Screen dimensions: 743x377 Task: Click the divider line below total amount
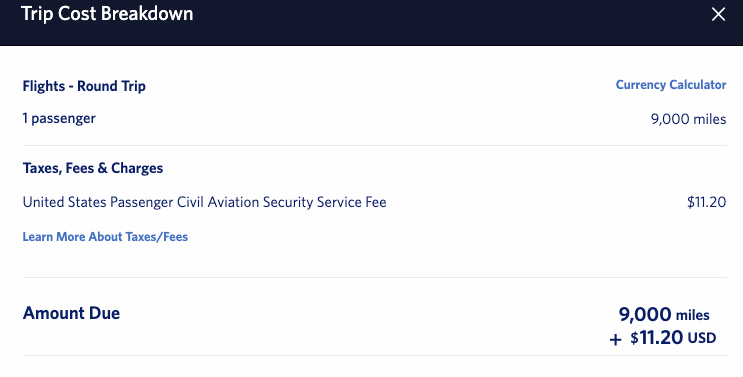374,355
